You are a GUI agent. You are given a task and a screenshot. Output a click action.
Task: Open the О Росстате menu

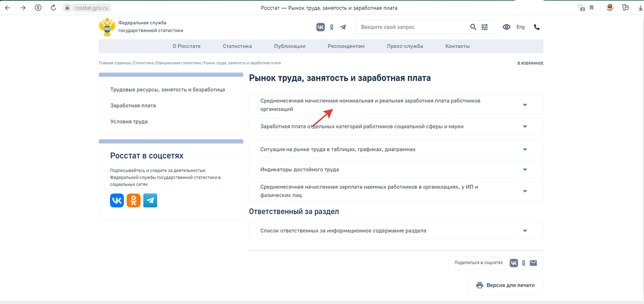pos(186,46)
